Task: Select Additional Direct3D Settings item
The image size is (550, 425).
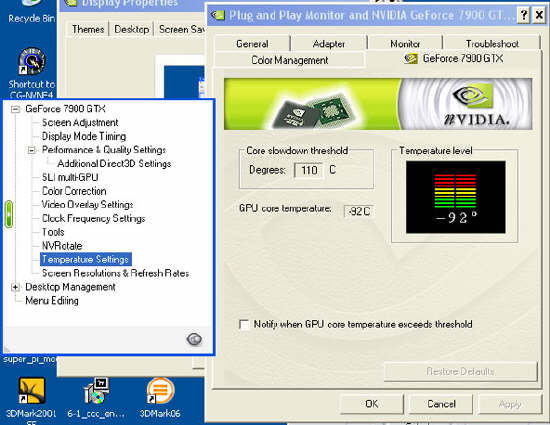Action: point(114,163)
